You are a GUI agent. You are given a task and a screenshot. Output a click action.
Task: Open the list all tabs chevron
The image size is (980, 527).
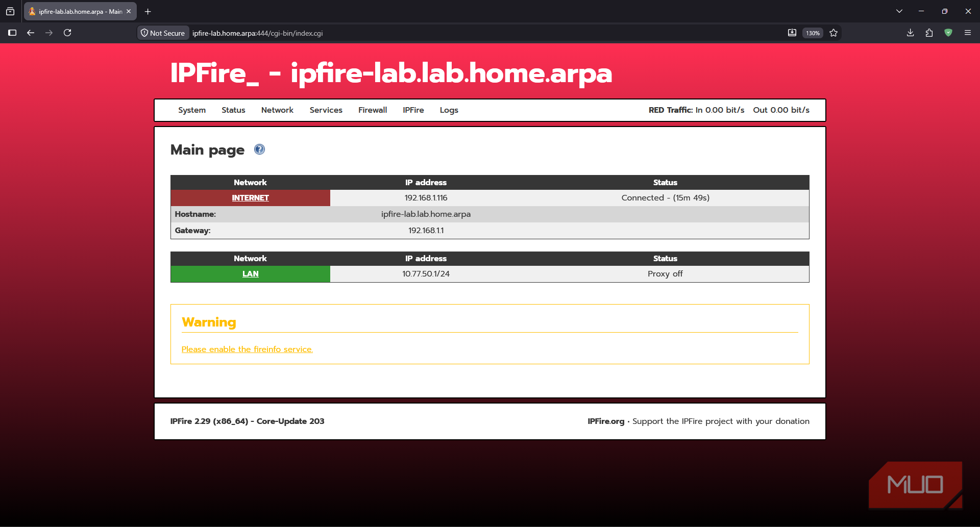(x=899, y=11)
